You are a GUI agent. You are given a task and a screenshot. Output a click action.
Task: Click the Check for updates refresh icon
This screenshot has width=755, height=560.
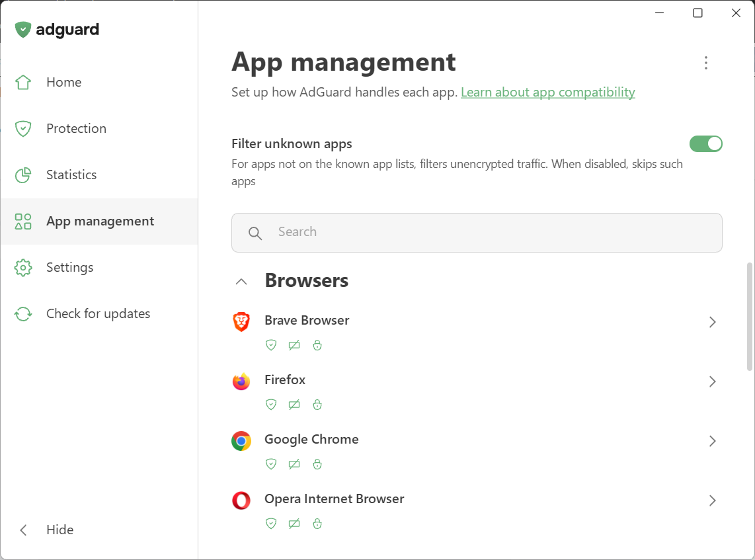click(x=23, y=314)
